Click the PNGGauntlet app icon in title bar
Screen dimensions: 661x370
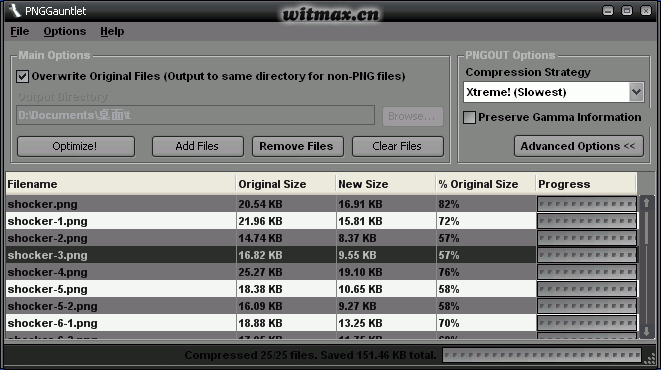point(15,11)
